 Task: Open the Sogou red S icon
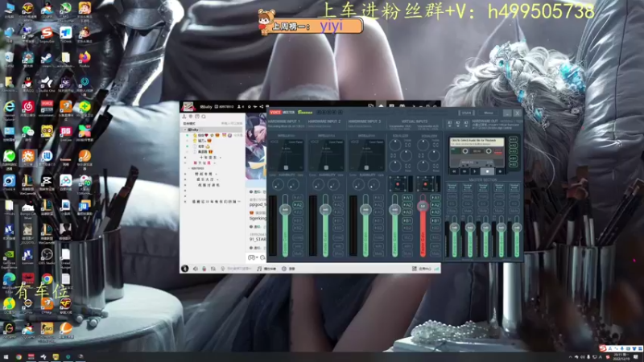click(x=47, y=33)
